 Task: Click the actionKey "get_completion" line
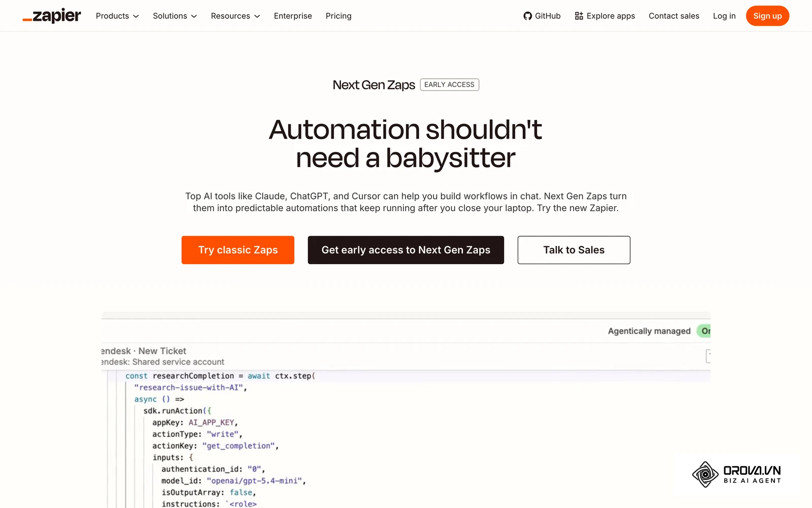pyautogui.click(x=216, y=446)
